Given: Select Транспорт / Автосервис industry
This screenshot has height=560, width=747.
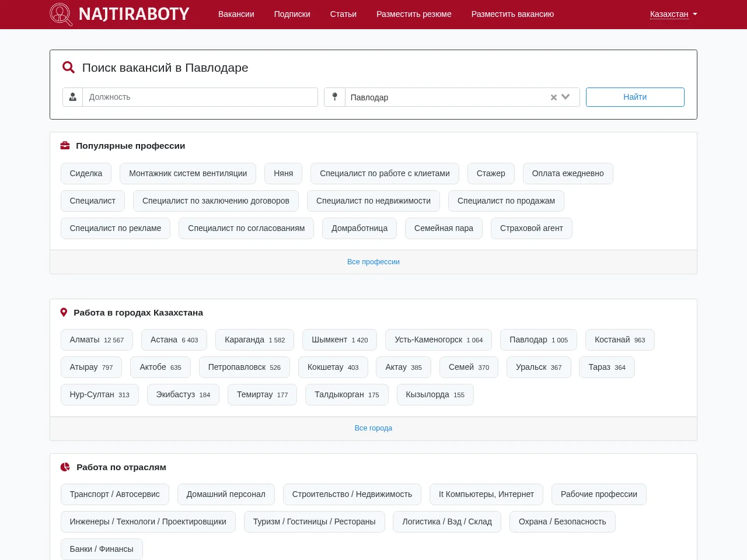Looking at the screenshot, I should coord(115,494).
